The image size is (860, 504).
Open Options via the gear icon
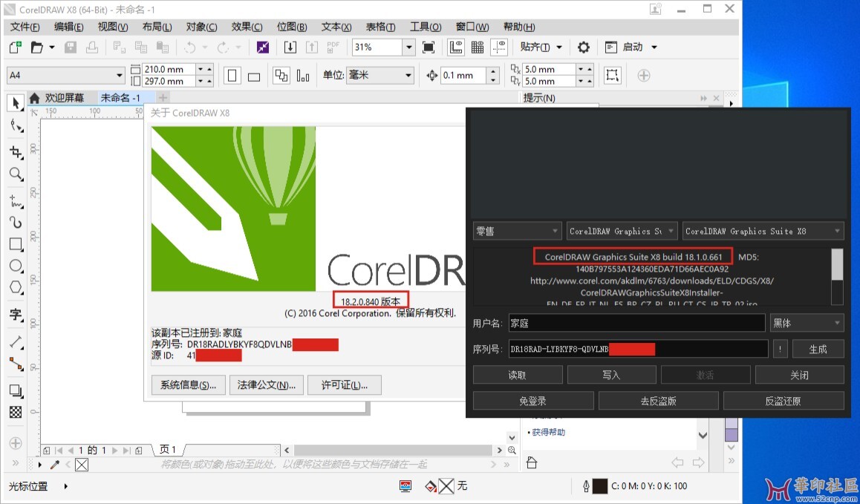pos(584,48)
